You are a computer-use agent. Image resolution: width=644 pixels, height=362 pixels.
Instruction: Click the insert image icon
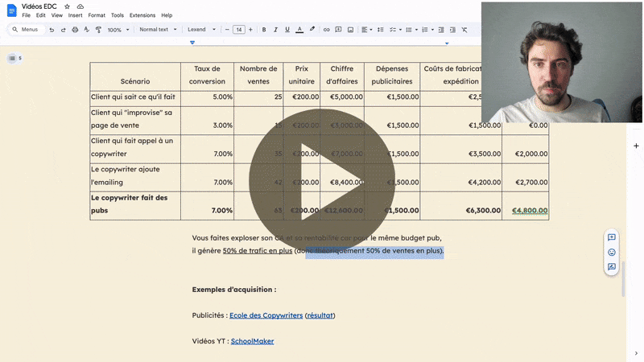coord(350,30)
